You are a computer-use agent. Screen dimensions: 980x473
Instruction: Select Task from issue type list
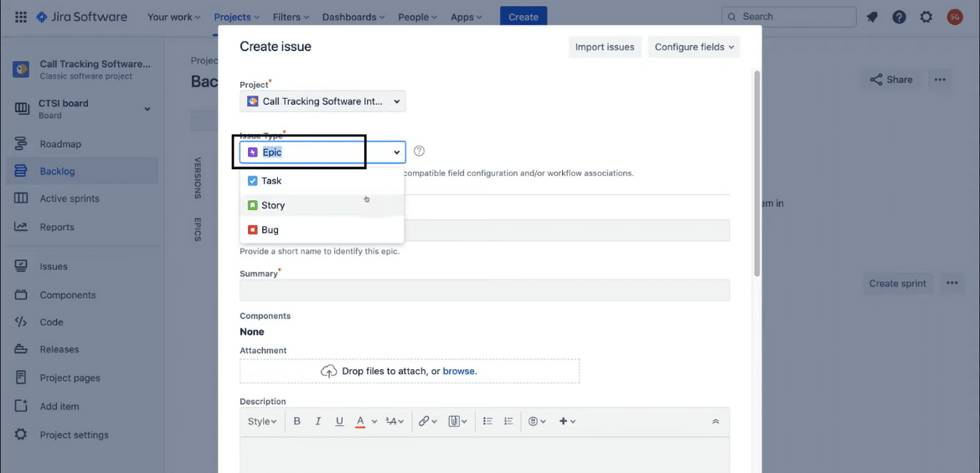[x=322, y=181]
